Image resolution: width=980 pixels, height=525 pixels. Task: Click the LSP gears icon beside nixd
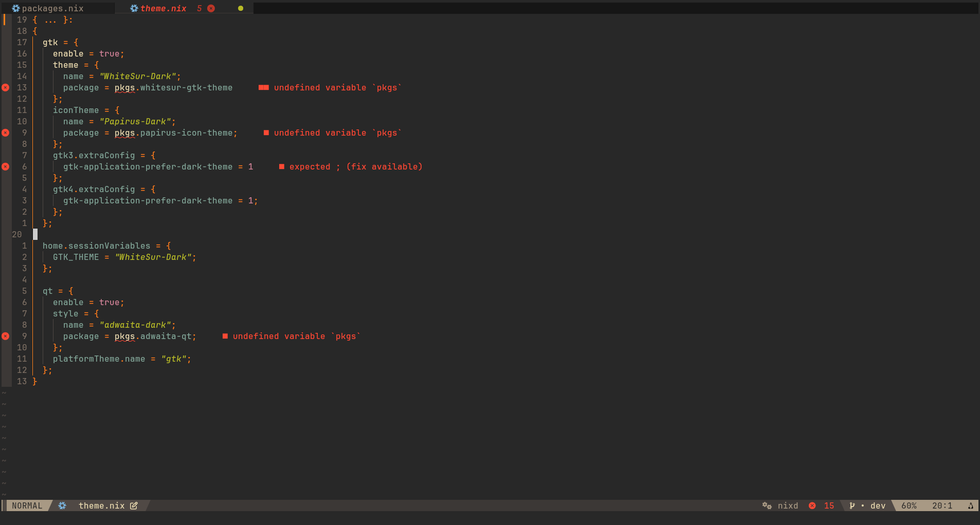pyautogui.click(x=767, y=505)
